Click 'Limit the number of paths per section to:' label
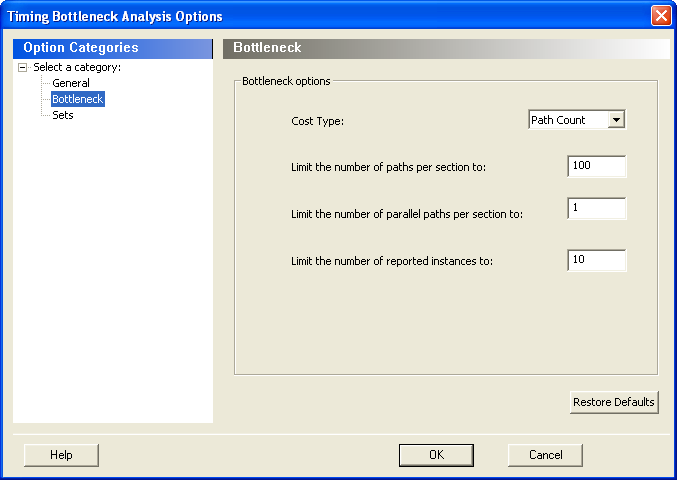 388,167
